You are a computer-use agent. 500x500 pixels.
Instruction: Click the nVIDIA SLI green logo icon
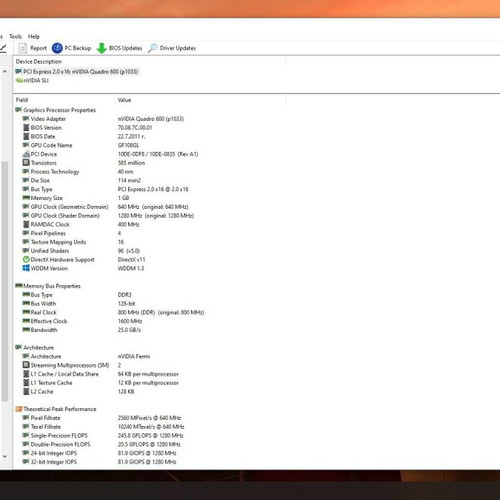(19, 80)
